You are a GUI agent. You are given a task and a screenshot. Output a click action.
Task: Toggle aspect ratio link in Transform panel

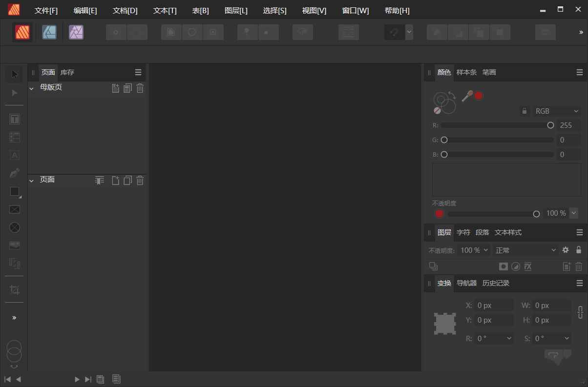[580, 312]
